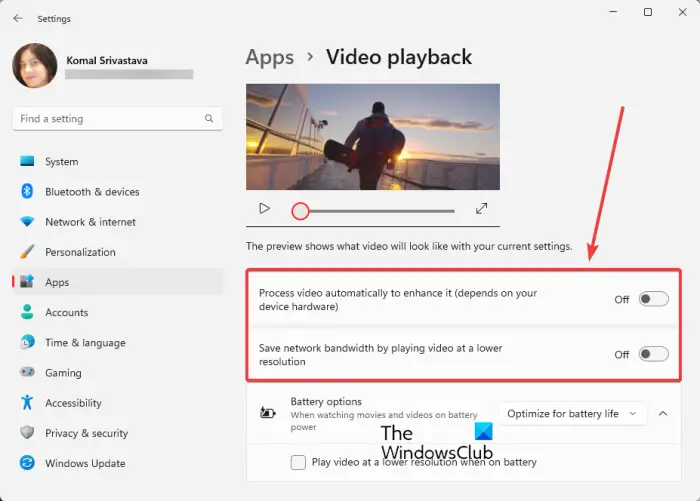Click Save network bandwidth label text
The width and height of the screenshot is (700, 501).
tap(380, 355)
